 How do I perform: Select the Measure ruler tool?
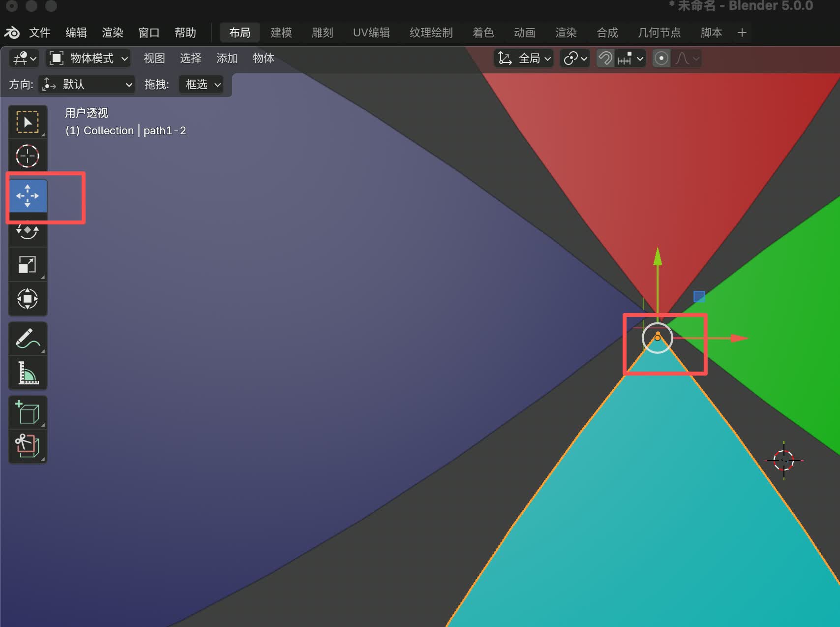click(x=28, y=373)
